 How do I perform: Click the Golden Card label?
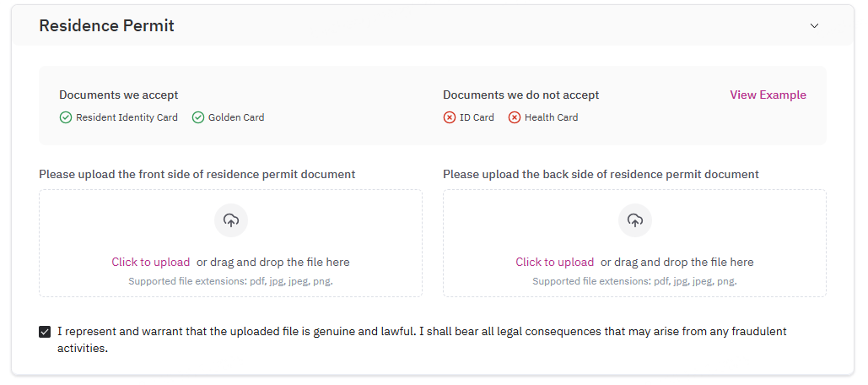(x=236, y=117)
